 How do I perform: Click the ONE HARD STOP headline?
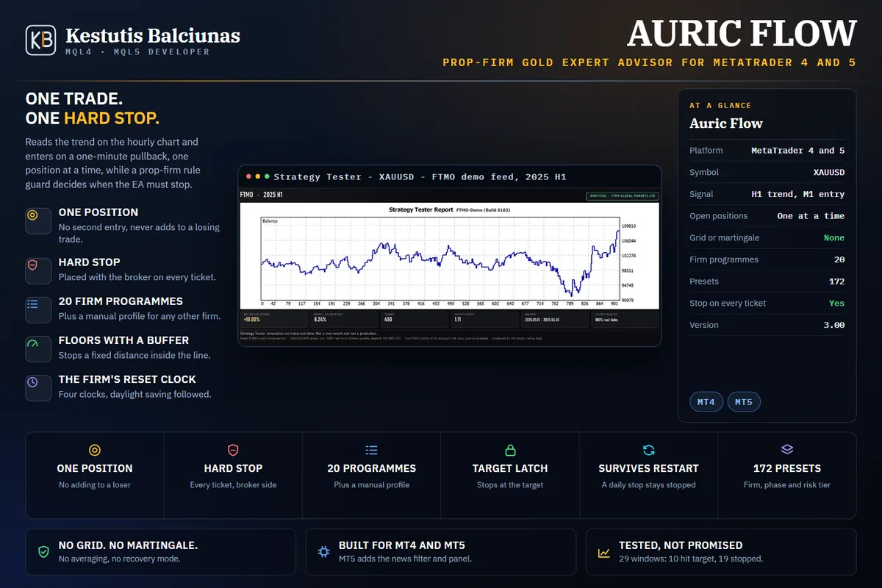(x=93, y=118)
